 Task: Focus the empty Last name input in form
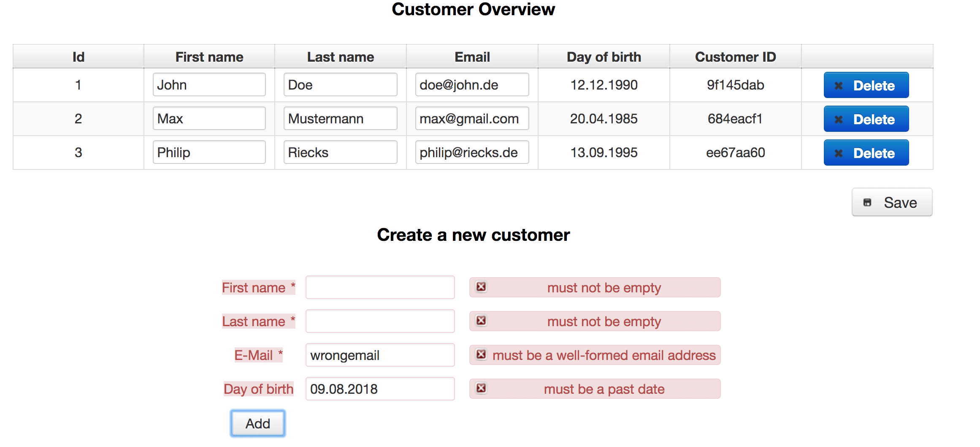380,321
